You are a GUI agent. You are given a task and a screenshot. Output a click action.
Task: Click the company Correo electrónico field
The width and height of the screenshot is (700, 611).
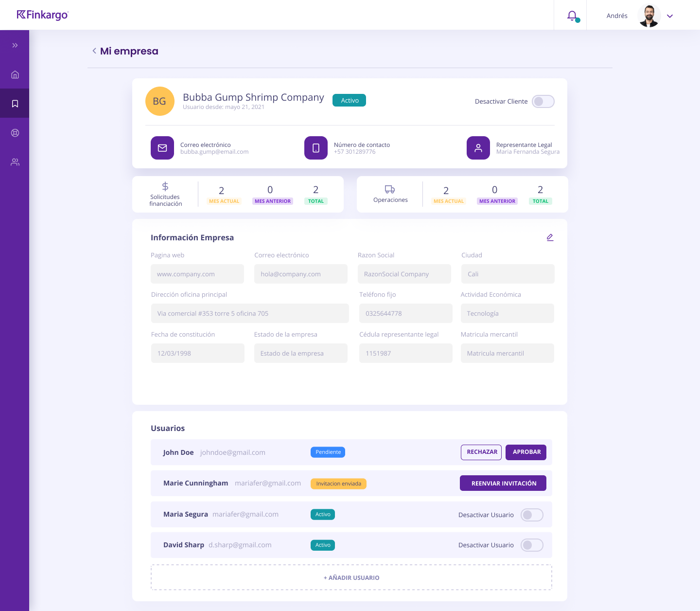[301, 274]
